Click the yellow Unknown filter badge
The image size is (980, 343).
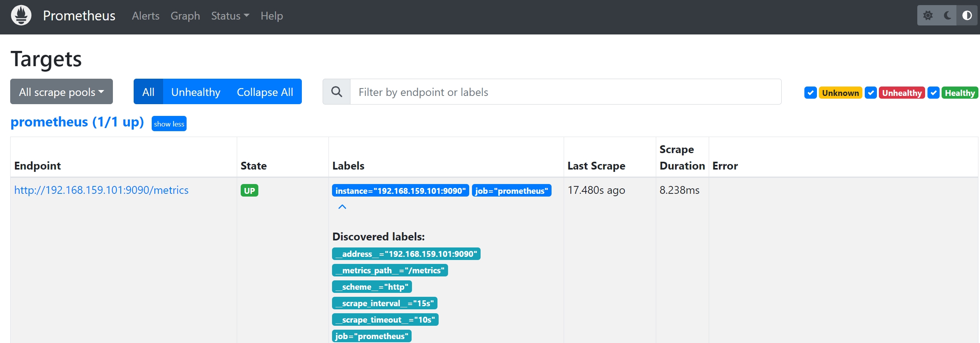point(840,93)
